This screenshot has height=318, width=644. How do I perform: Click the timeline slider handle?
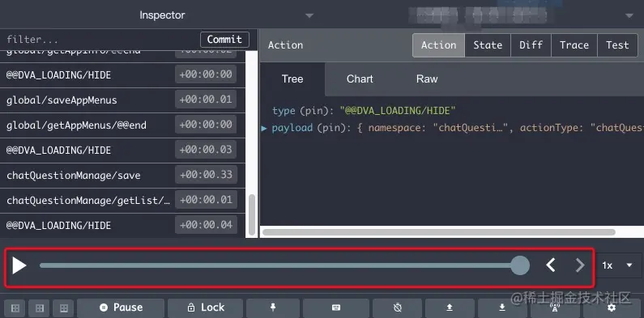(520, 265)
